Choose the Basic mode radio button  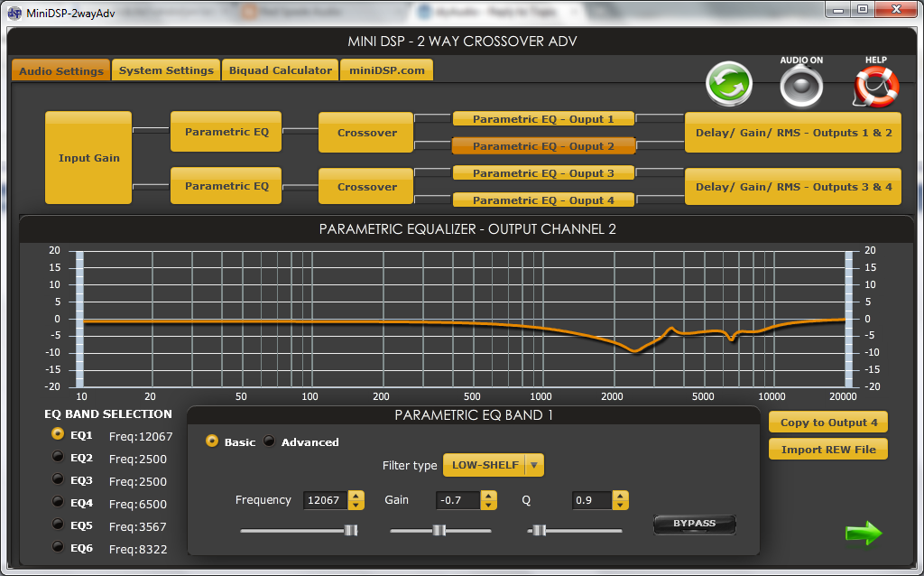pyautogui.click(x=211, y=441)
